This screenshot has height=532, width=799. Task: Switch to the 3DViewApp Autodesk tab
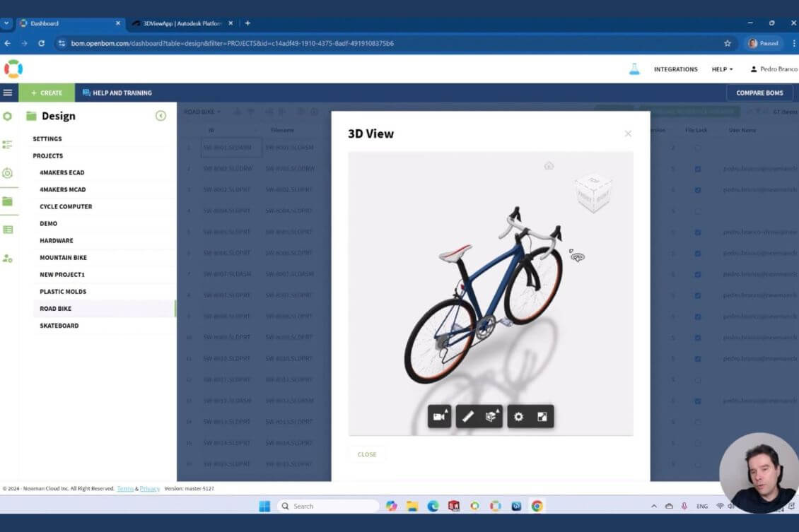pyautogui.click(x=182, y=23)
